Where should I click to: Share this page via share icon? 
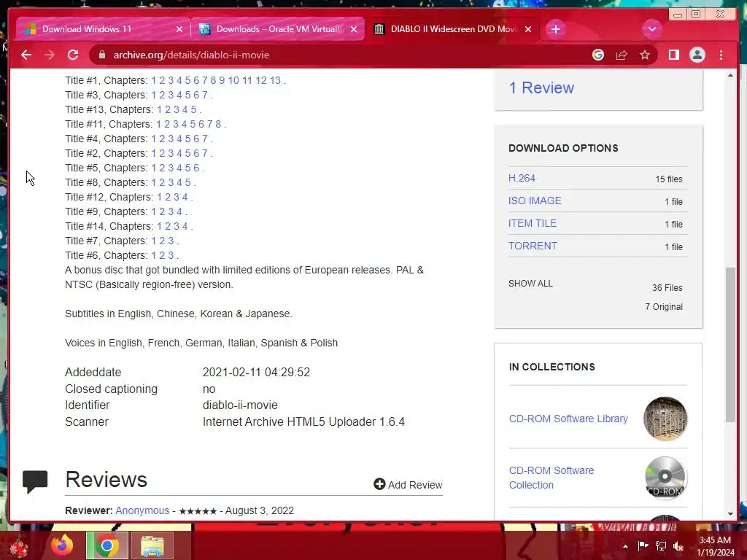pos(622,55)
